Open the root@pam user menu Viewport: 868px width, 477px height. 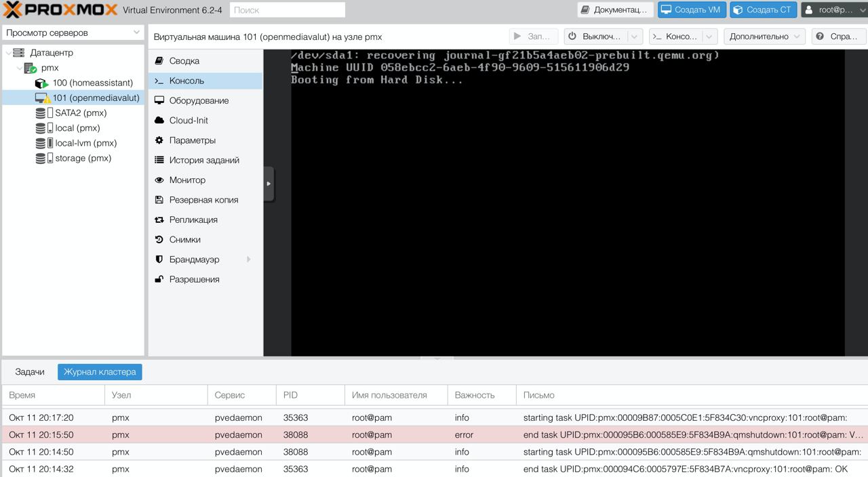834,9
